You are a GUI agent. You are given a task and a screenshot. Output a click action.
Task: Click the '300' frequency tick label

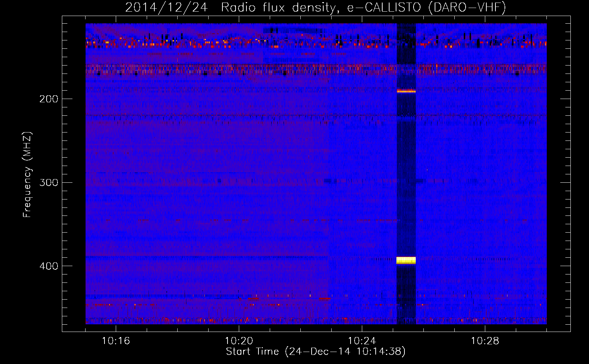coord(49,182)
